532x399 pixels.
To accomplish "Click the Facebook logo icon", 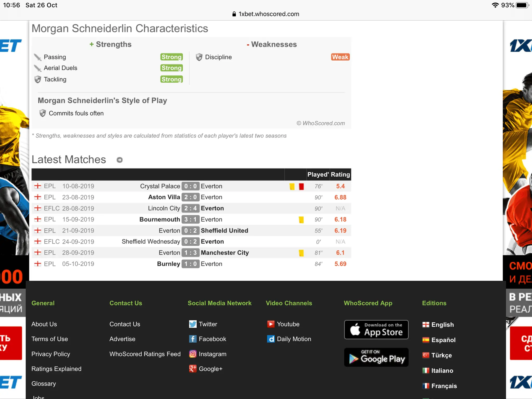I will point(192,339).
